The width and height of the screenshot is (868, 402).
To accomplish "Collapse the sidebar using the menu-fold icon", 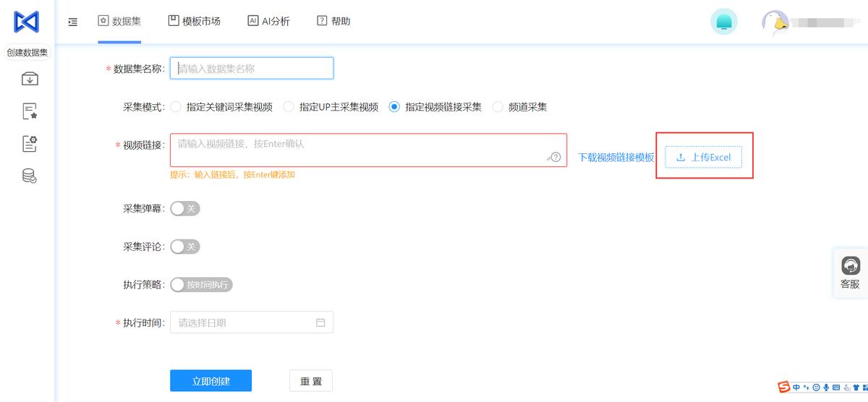I will (x=73, y=22).
